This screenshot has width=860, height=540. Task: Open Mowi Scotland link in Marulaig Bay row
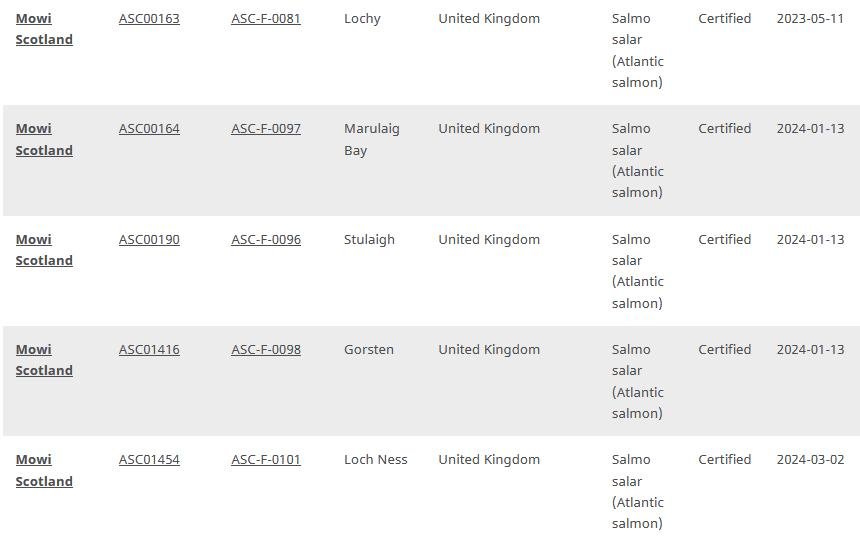pos(43,139)
